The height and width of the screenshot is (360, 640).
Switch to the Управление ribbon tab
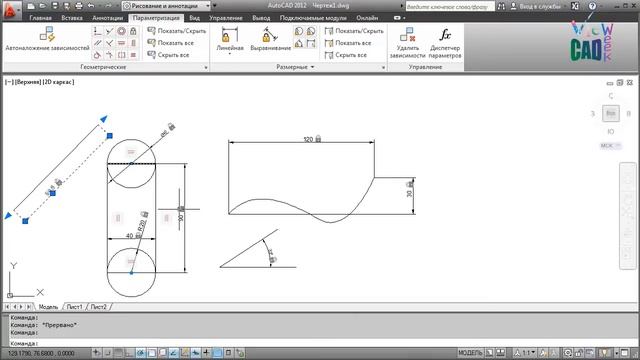[x=226, y=18]
